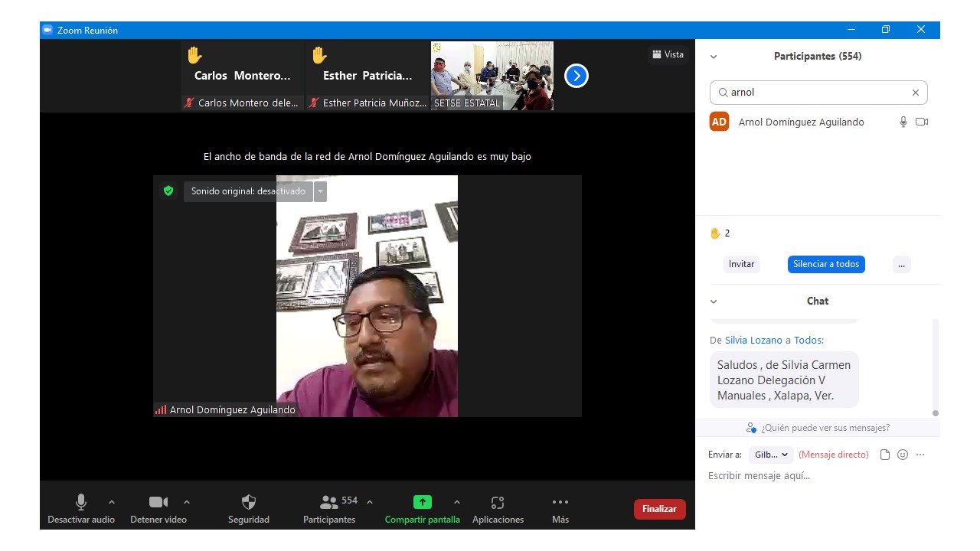Click the Invitar button
This screenshot has width=980, height=551.
[x=741, y=264]
